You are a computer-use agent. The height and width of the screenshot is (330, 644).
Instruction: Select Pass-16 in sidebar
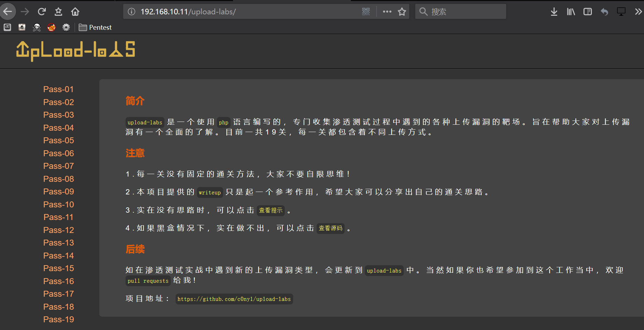[58, 281]
